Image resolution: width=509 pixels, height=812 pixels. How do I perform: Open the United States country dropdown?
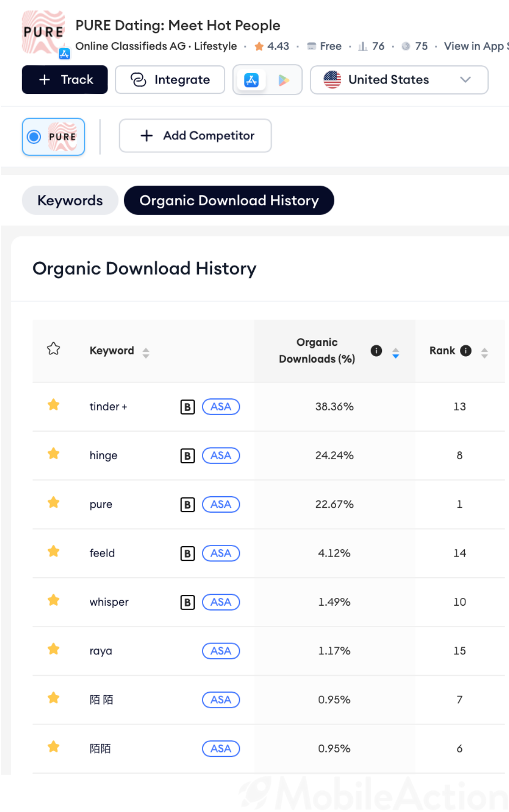(399, 80)
